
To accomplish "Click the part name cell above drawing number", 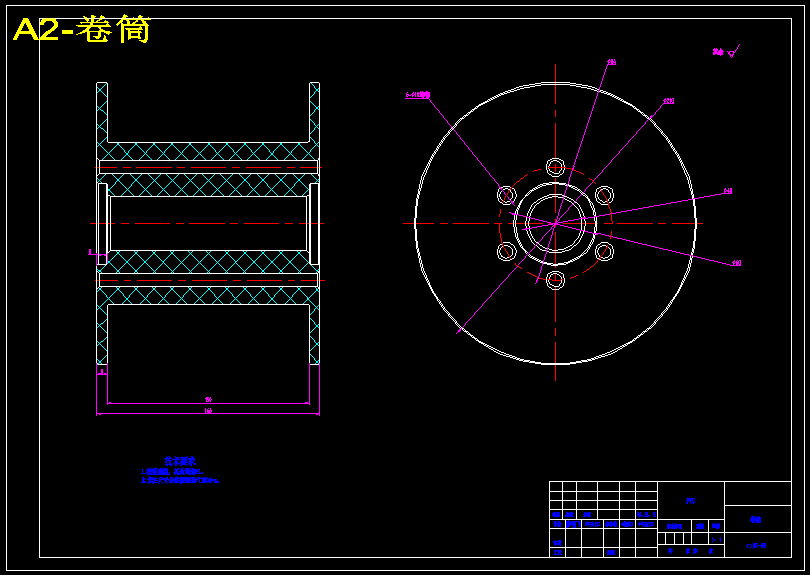I will coord(757,519).
